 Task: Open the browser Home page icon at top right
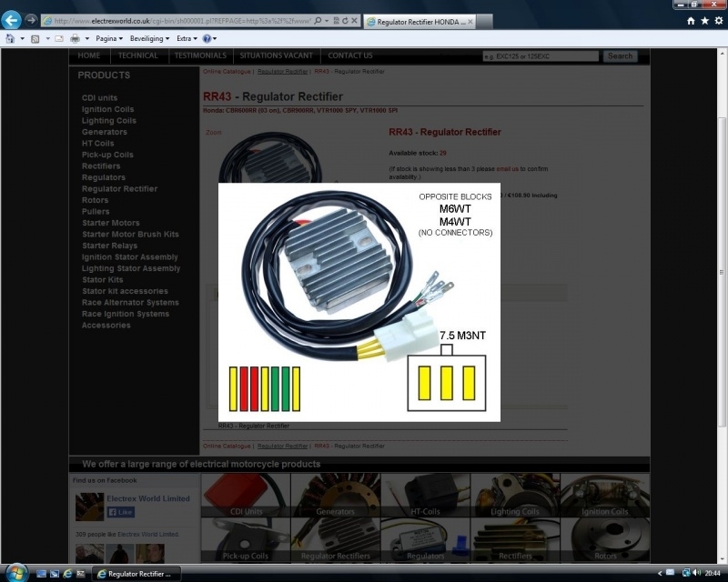(691, 21)
